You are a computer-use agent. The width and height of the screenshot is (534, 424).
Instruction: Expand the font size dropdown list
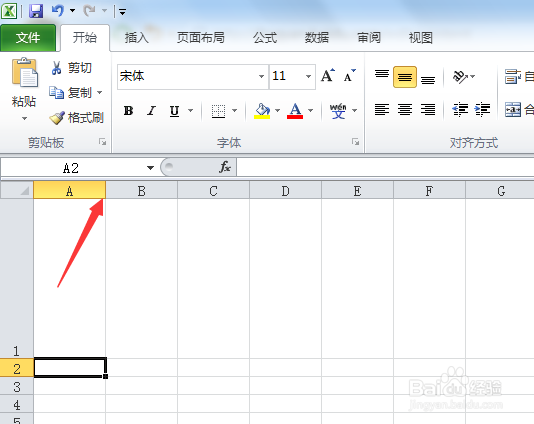[x=308, y=76]
